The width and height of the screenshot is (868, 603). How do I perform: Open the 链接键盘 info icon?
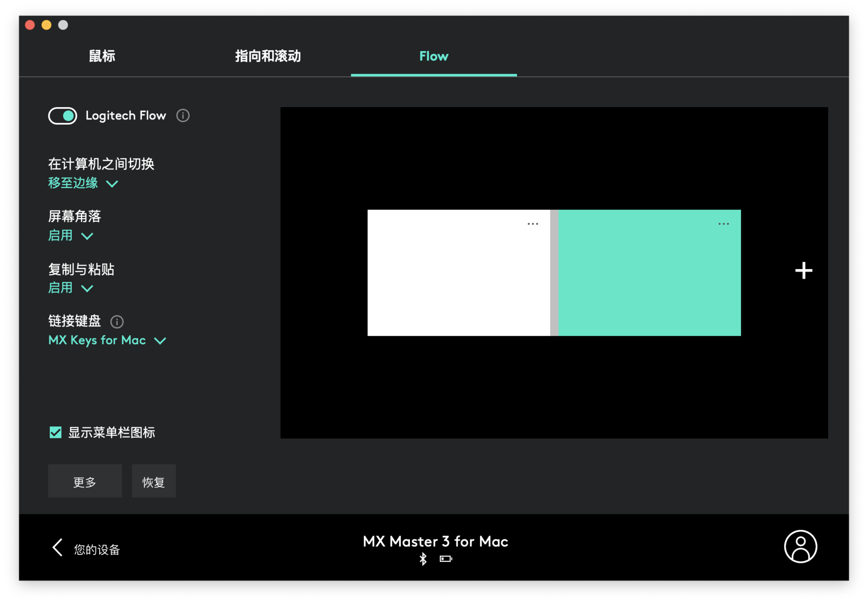pos(117,322)
